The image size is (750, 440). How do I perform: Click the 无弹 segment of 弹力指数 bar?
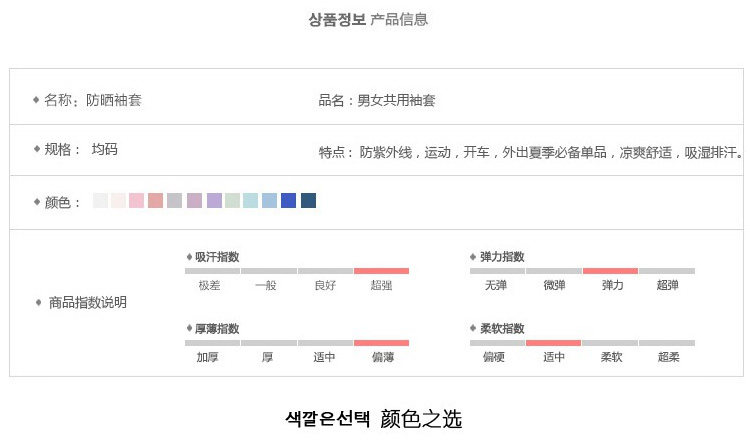pyautogui.click(x=497, y=271)
